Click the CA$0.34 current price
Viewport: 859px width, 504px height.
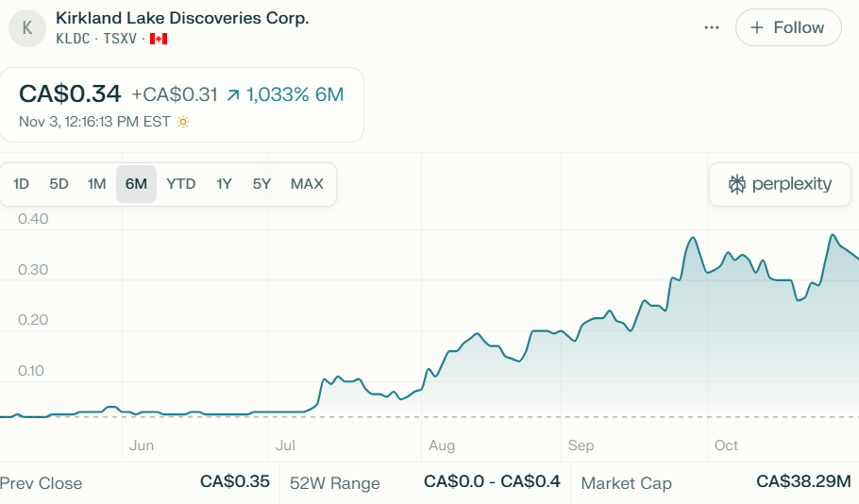click(70, 93)
